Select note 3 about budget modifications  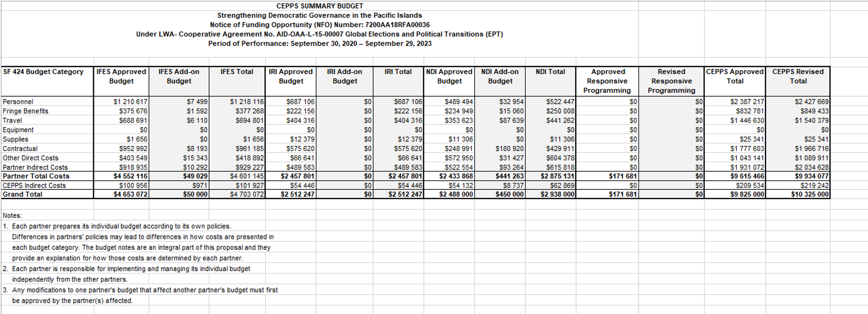pyautogui.click(x=140, y=290)
